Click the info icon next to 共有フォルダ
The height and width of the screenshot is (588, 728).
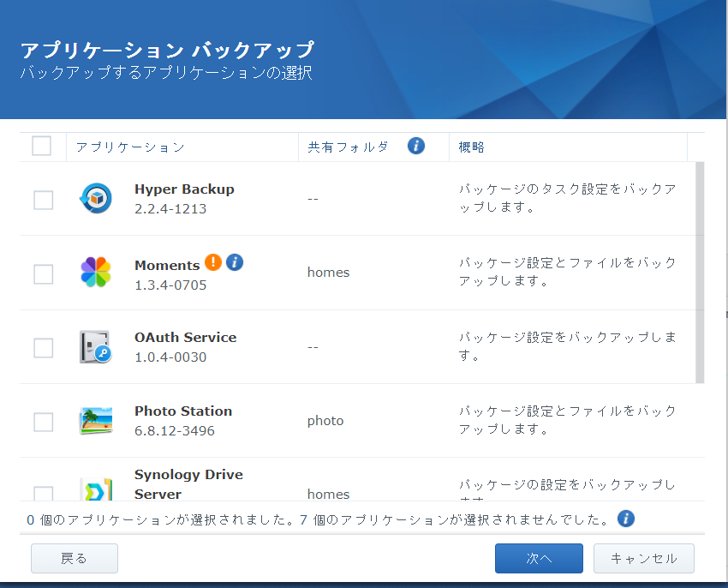[x=416, y=146]
